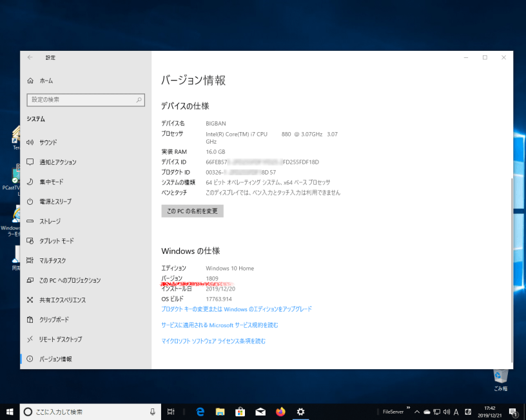Viewport: 526px width, 420px height.
Task: Click the version value 1809
Action: (212, 278)
